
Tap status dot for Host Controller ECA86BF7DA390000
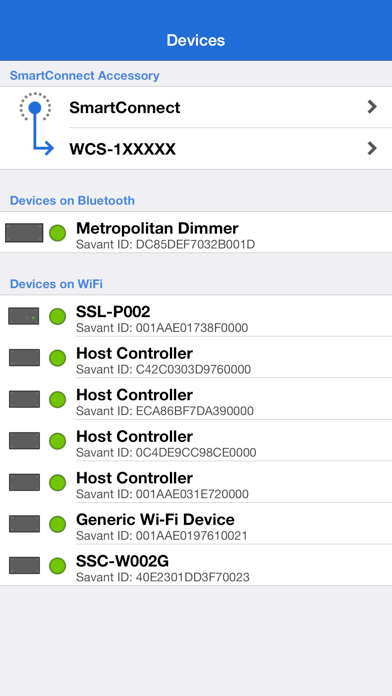[x=57, y=399]
